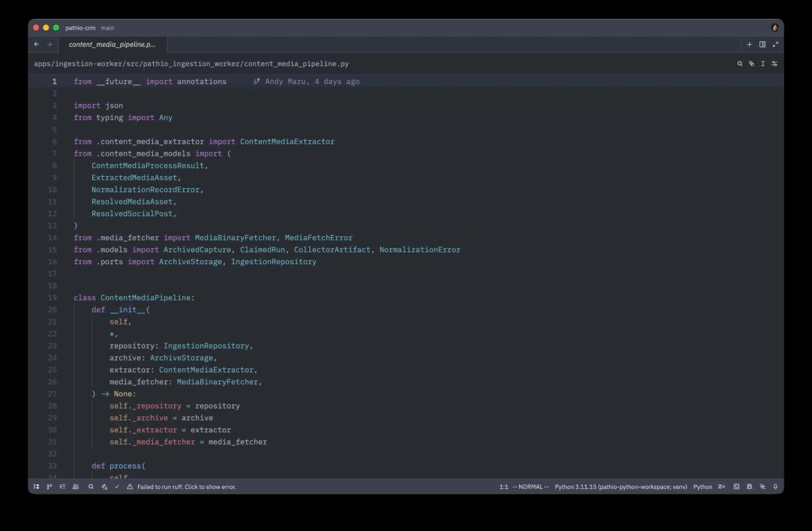Open the split pane icon near tab bar

[x=762, y=44]
